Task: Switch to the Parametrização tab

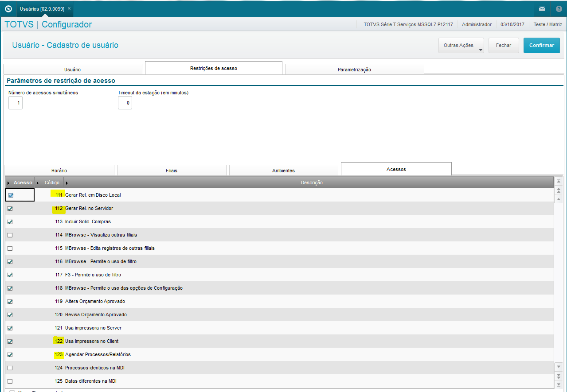Action: tap(354, 70)
